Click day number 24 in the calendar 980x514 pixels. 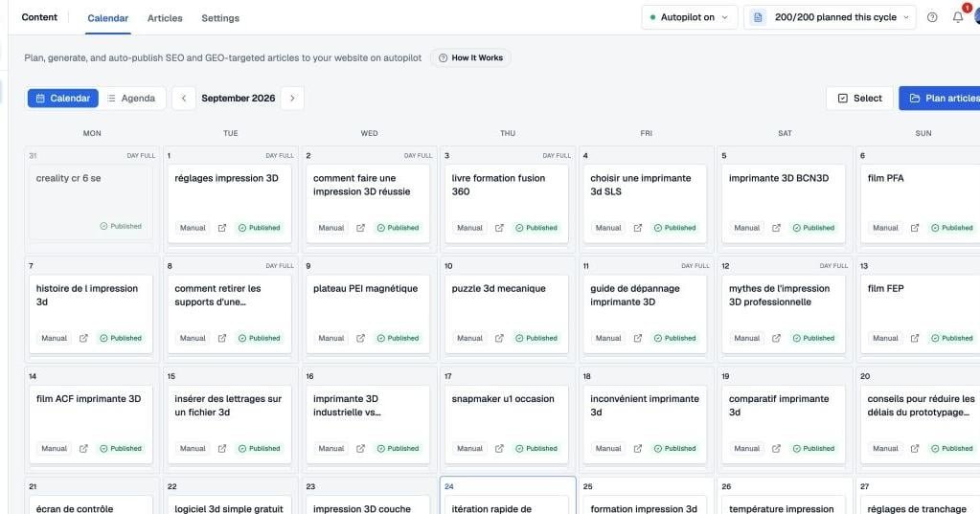pos(448,486)
